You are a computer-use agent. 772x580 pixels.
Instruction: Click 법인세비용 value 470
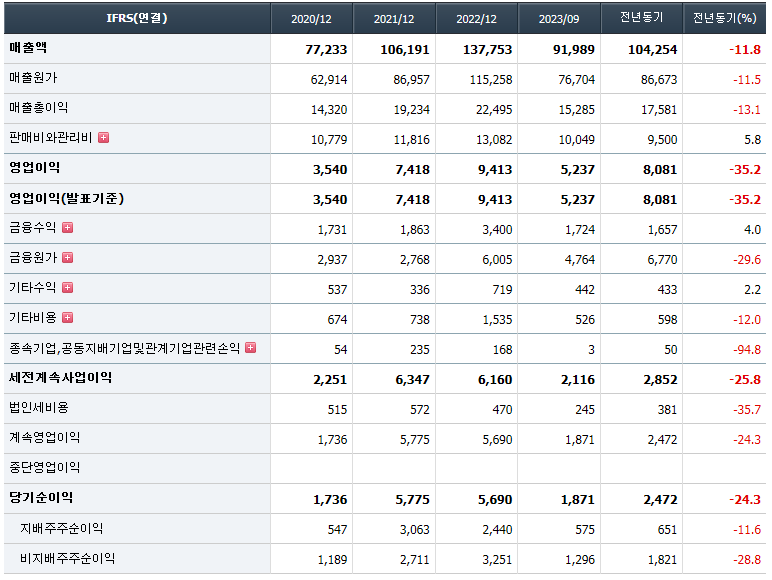(x=502, y=410)
